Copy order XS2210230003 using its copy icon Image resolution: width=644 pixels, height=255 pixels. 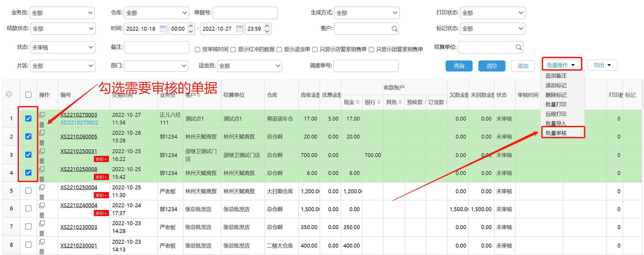[x=42, y=223]
